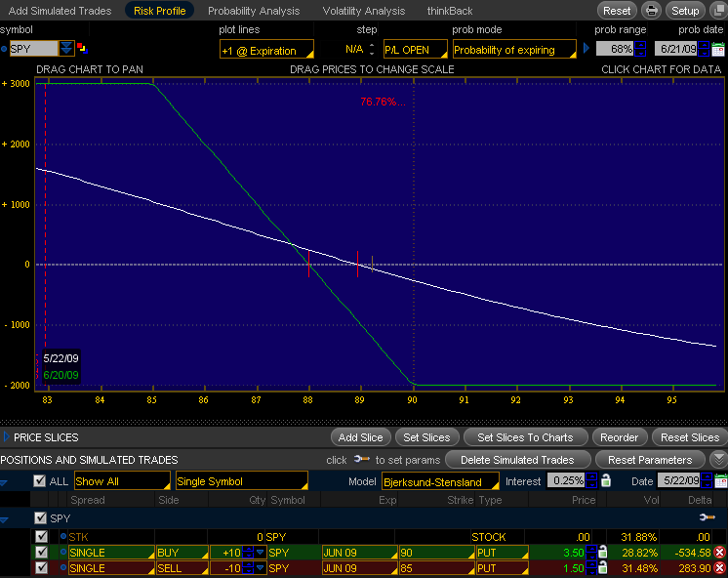Click Delete Simulated Trades button

pos(516,460)
